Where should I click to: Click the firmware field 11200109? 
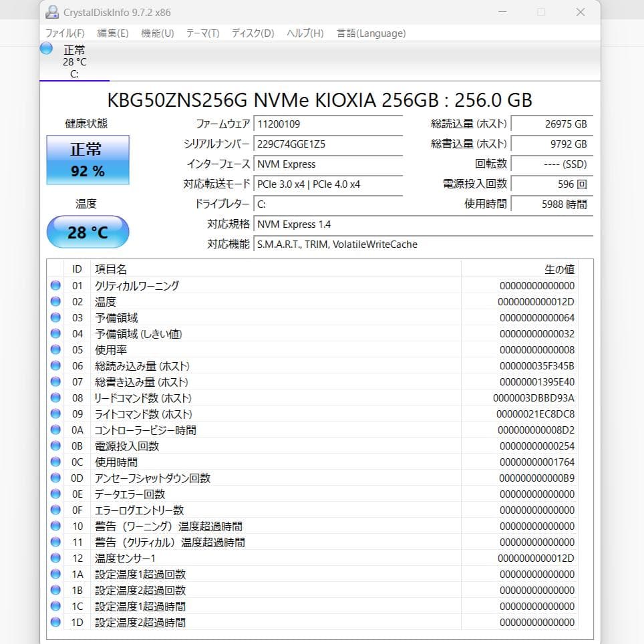[328, 124]
